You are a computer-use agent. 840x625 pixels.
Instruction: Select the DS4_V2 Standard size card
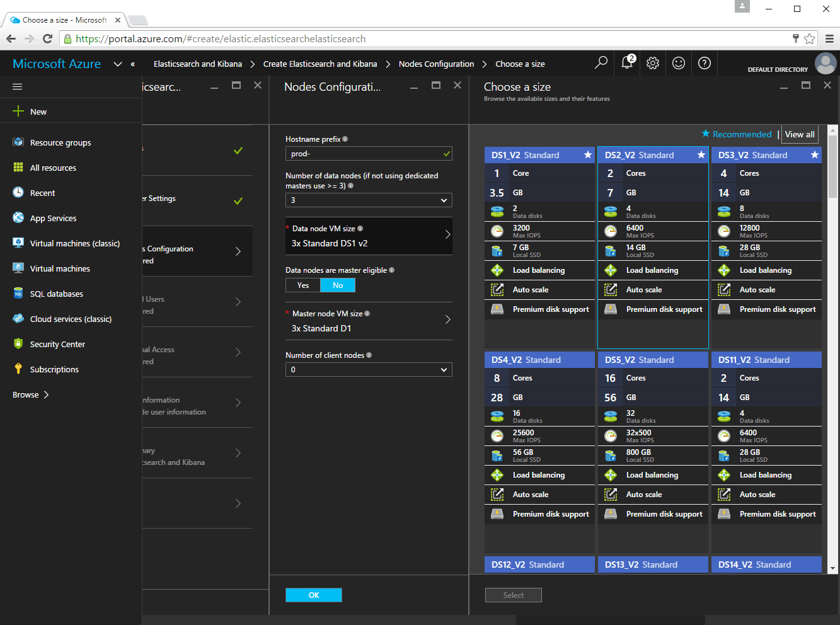(539, 452)
